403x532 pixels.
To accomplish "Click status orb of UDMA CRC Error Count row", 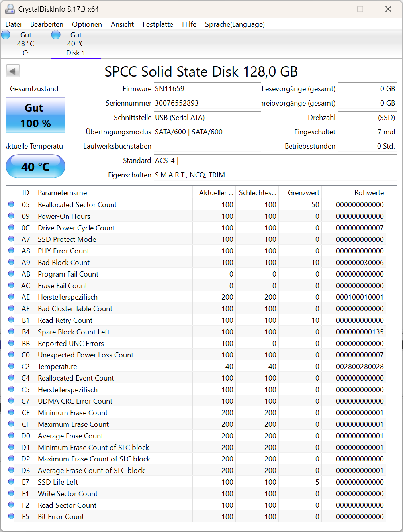I will coord(11,401).
